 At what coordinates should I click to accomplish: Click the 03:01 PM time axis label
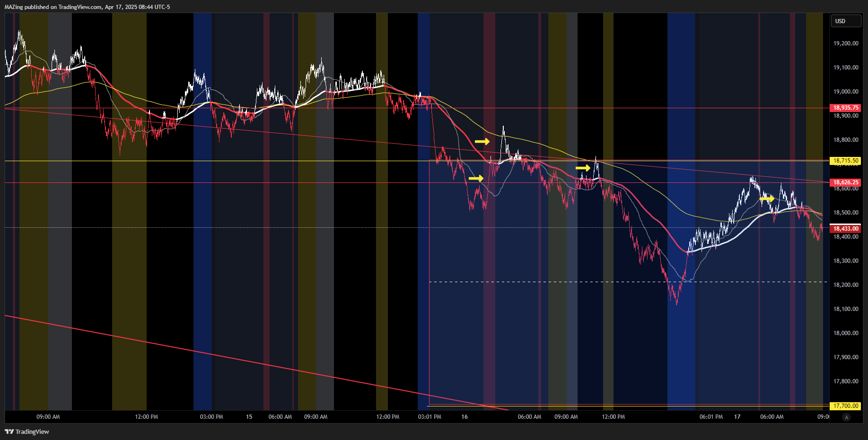430,417
